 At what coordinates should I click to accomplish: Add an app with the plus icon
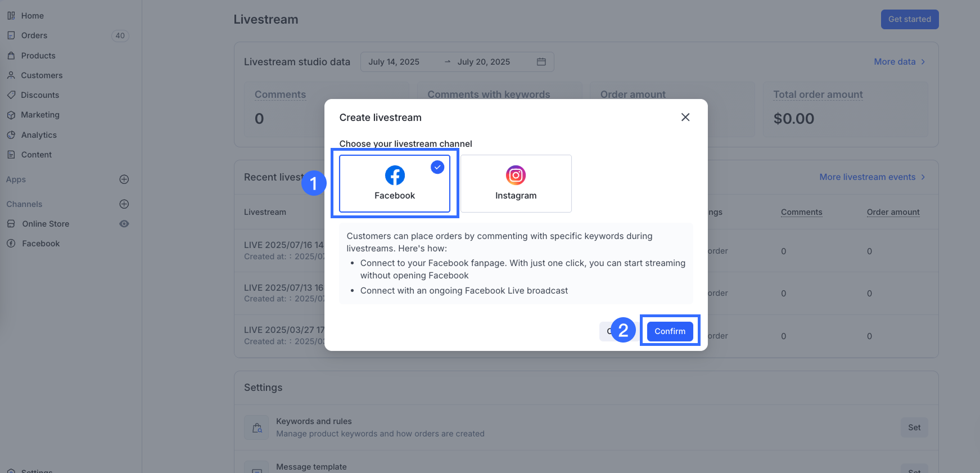124,179
